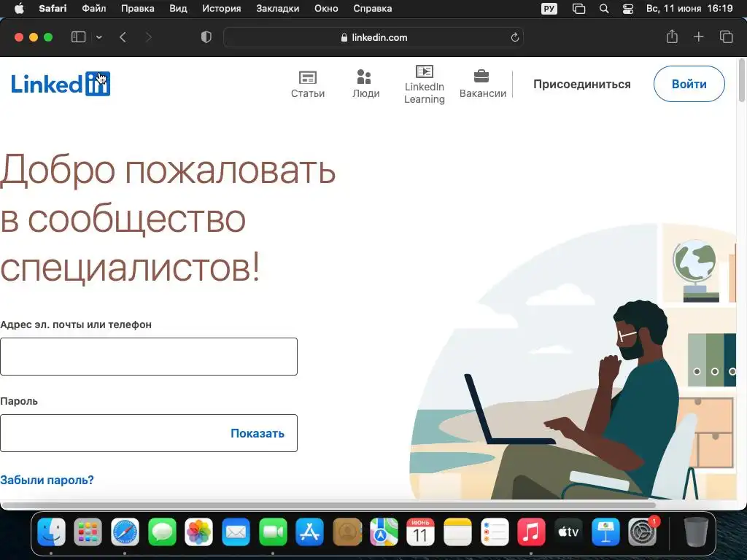Click the Safari forward arrow
Viewport: 747px width, 560px height.
pos(149,37)
